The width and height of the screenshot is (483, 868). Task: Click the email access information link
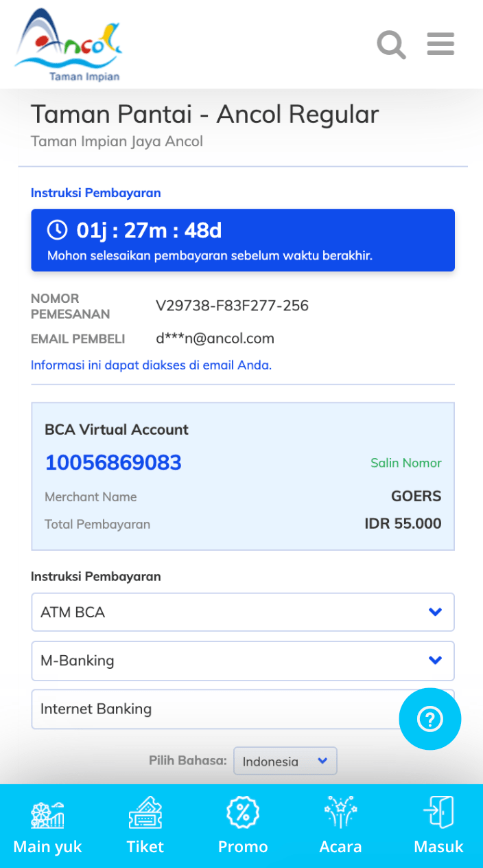point(151,365)
